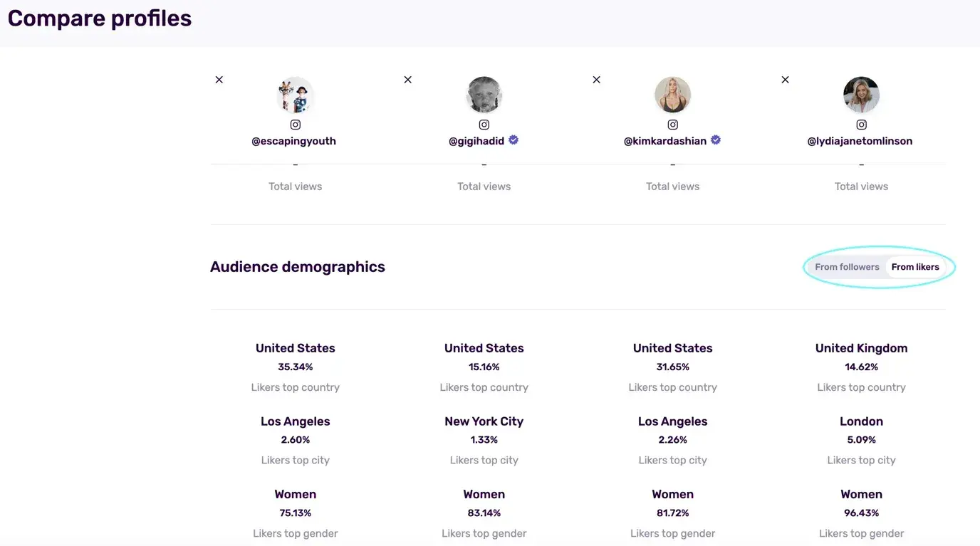Open the @kimkardashian profile avatar
This screenshot has height=546, width=980.
[673, 95]
